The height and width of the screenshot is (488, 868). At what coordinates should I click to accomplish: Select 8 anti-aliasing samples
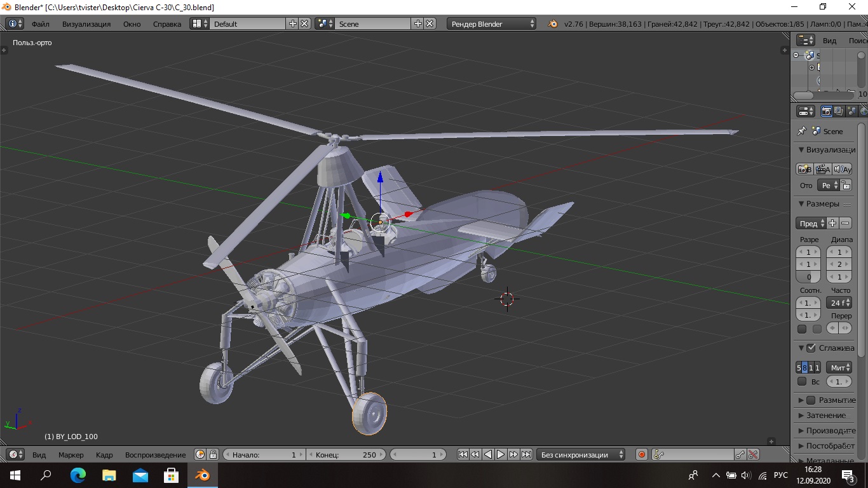click(804, 367)
